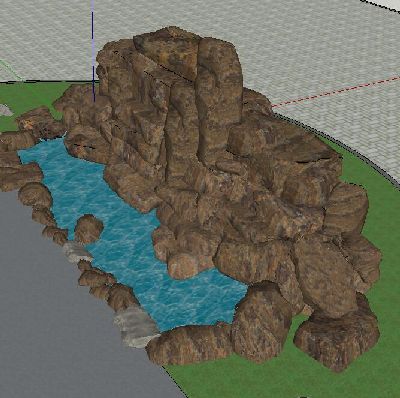This screenshot has width=400, height=398.
Task: Click the flat ledge rock on right side
Action: tap(283, 140)
